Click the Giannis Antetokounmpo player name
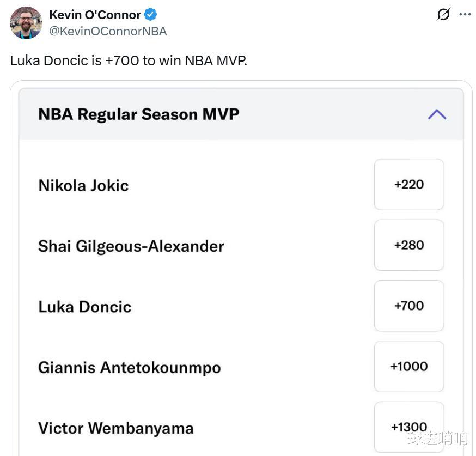This screenshot has width=476, height=456. point(129,368)
